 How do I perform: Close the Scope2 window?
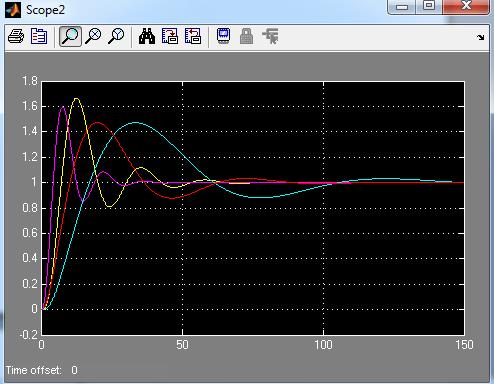[466, 6]
